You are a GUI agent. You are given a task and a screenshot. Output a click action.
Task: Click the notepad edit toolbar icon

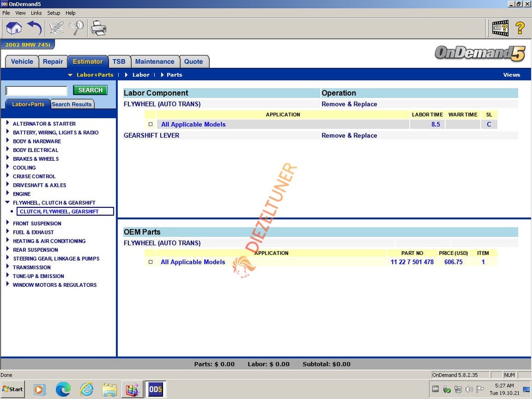[x=56, y=28]
